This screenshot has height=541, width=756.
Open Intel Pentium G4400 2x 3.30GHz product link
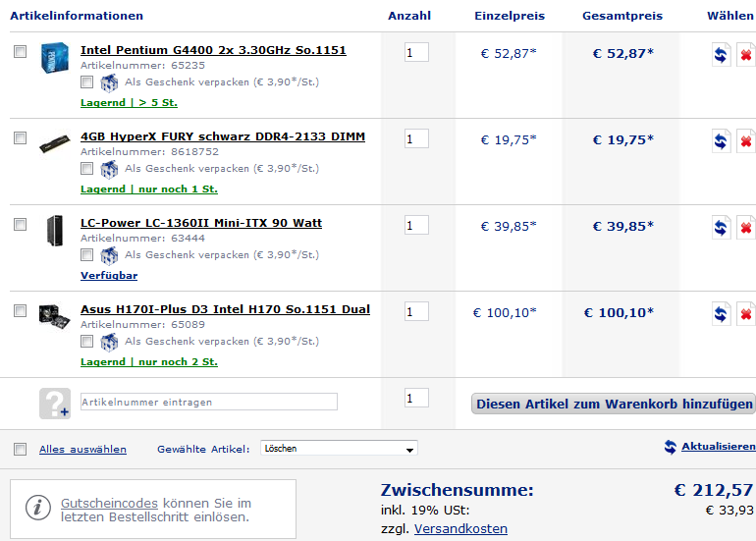point(213,50)
